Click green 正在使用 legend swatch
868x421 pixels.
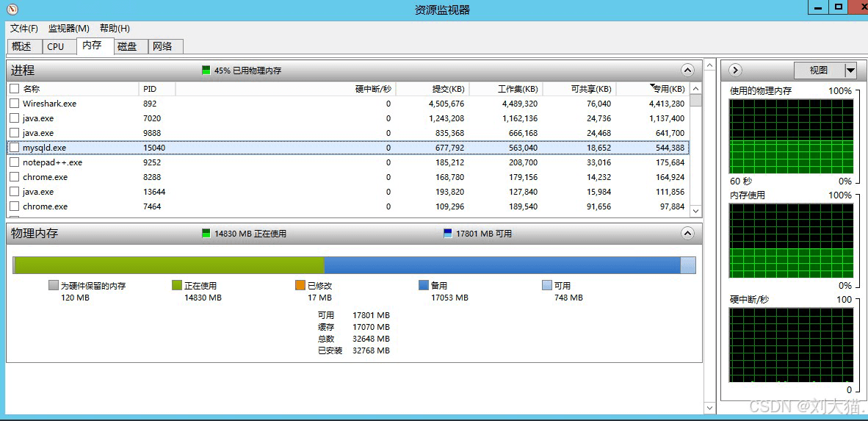tap(176, 285)
